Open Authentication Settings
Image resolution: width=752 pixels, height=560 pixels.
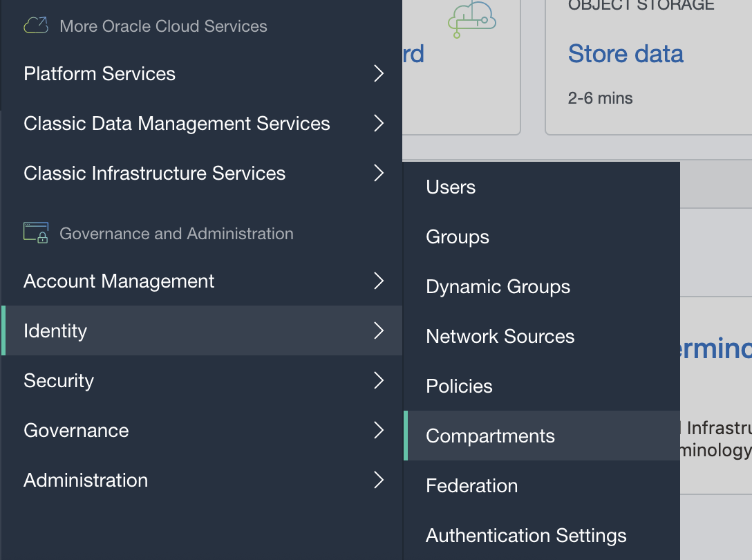pyautogui.click(x=526, y=535)
